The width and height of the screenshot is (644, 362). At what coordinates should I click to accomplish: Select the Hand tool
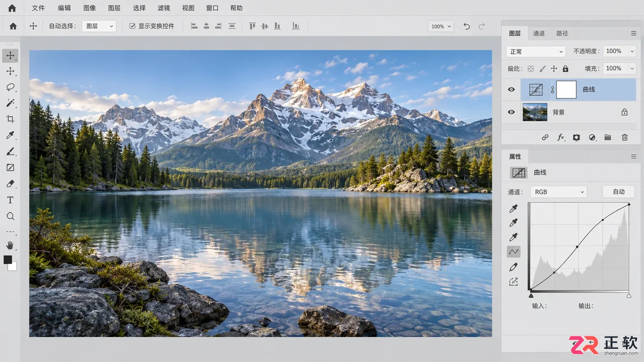10,245
